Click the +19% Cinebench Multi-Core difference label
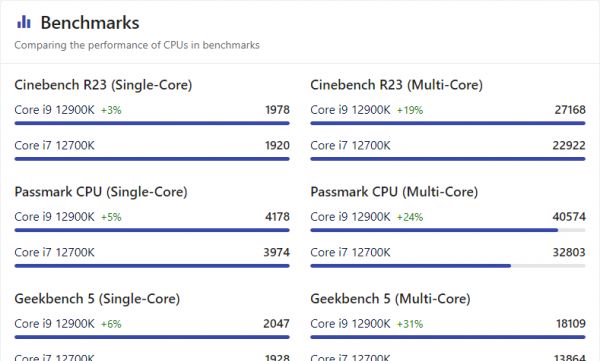Image resolution: width=600 pixels, height=361 pixels. pos(410,111)
